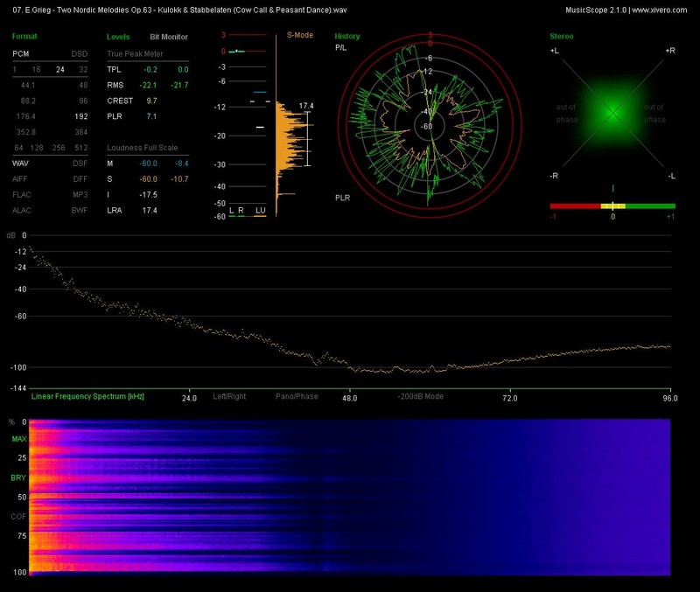Image resolution: width=700 pixels, height=592 pixels.
Task: Click the History panel heading
Action: 347,36
